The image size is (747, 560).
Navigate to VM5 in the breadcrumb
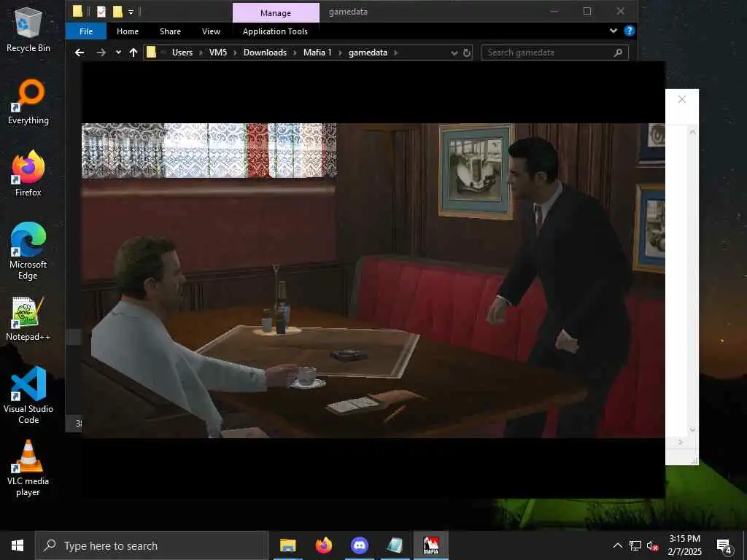pos(218,52)
